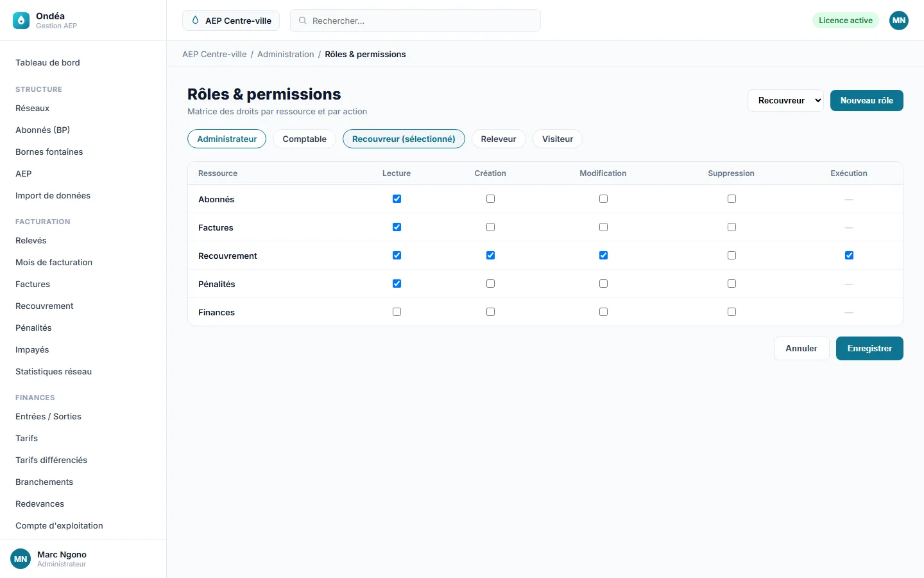
Task: Select the Visiteur role tab
Action: point(558,139)
